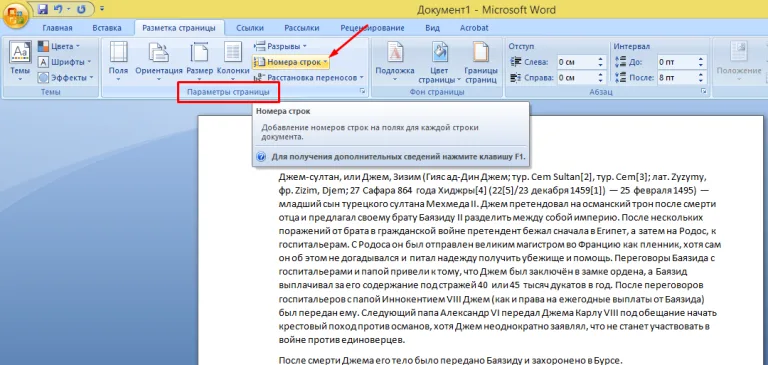Increase the До spacing with up arrow

pyautogui.click(x=701, y=59)
